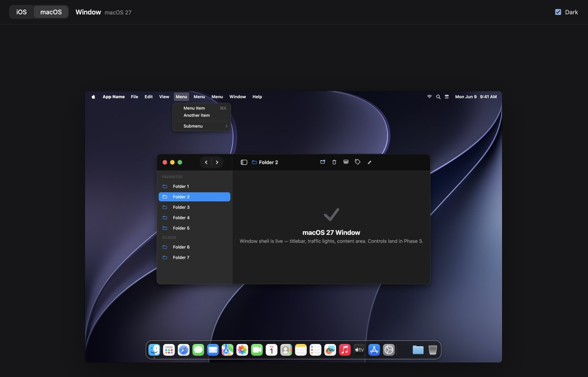Open Photos from the dock
Screen dimensions: 588x377
click(x=242, y=350)
